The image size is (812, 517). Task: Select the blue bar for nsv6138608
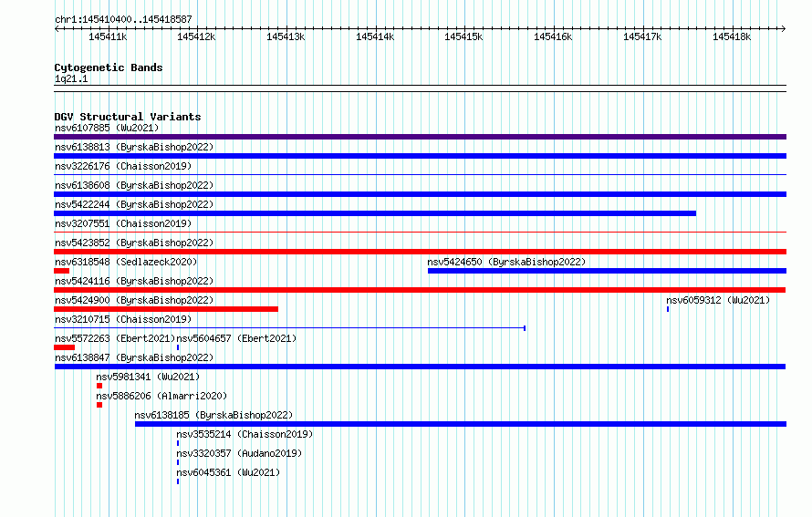tap(420, 194)
